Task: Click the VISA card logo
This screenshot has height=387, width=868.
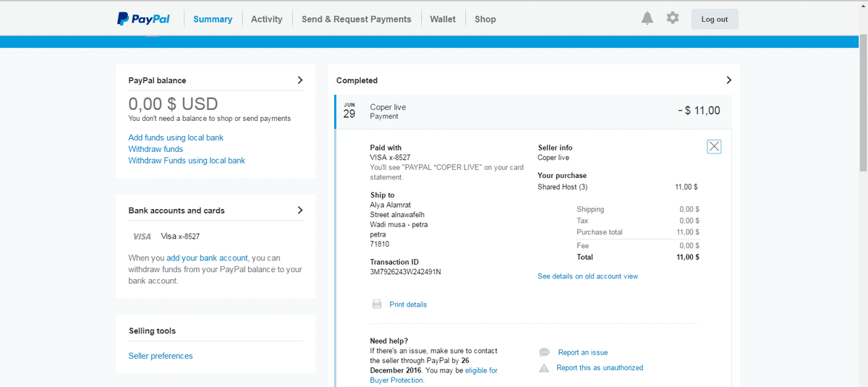Action: 142,237
